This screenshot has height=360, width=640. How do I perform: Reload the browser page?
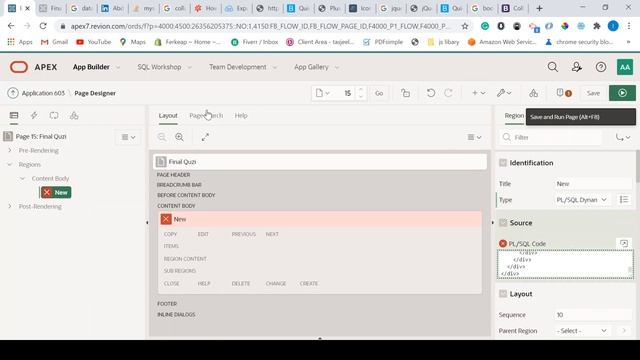[43, 26]
